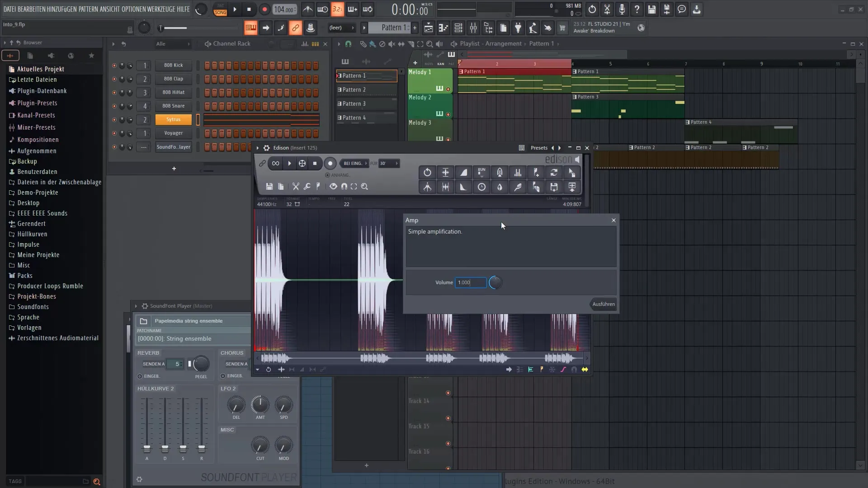Screen dimensions: 868x488
Task: Toggle the countdown before recording button 3.2.
Action: click(x=338, y=9)
